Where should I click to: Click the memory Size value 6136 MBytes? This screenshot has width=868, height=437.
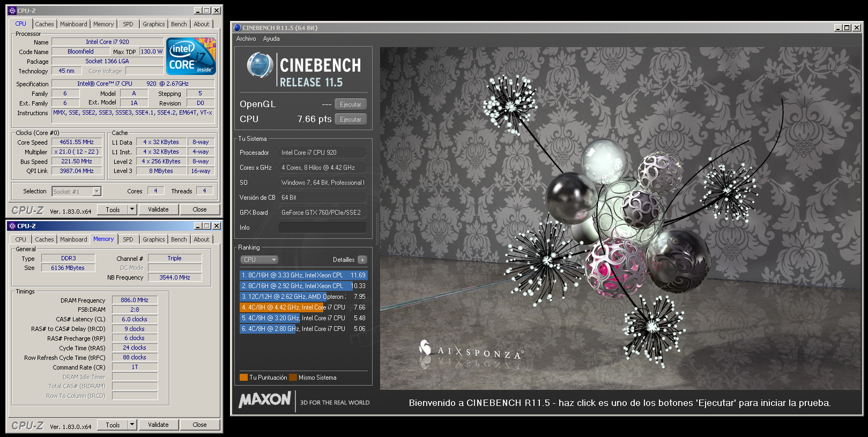[68, 268]
